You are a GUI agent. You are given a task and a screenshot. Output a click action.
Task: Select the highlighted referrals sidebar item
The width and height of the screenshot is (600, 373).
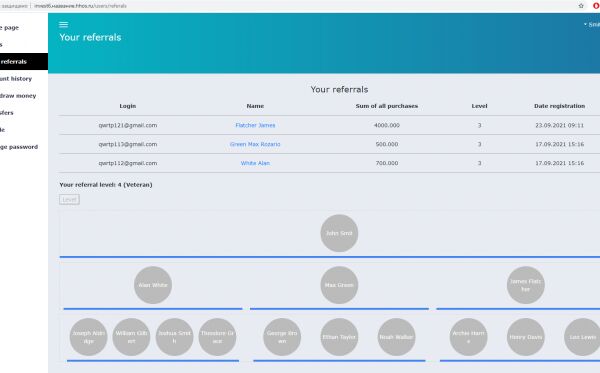click(24, 62)
